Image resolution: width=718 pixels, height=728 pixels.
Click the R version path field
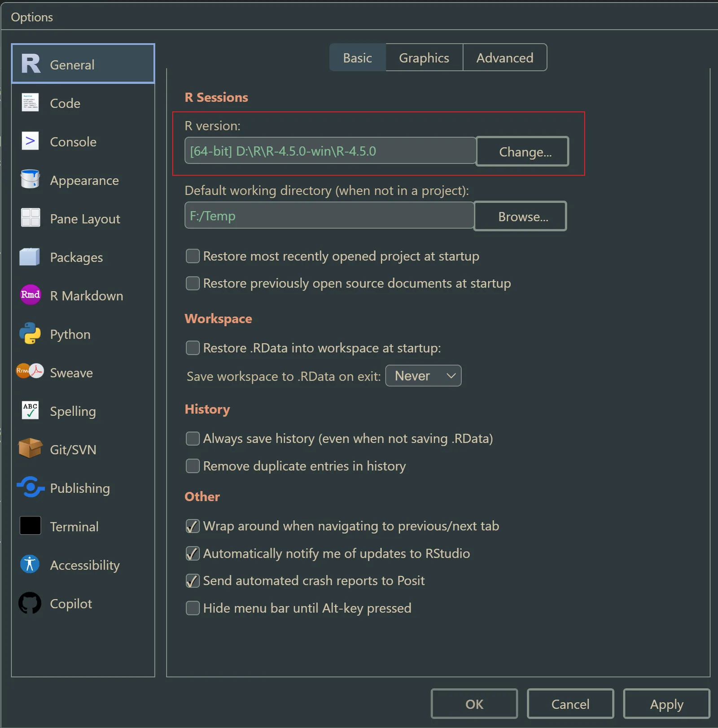coord(330,151)
